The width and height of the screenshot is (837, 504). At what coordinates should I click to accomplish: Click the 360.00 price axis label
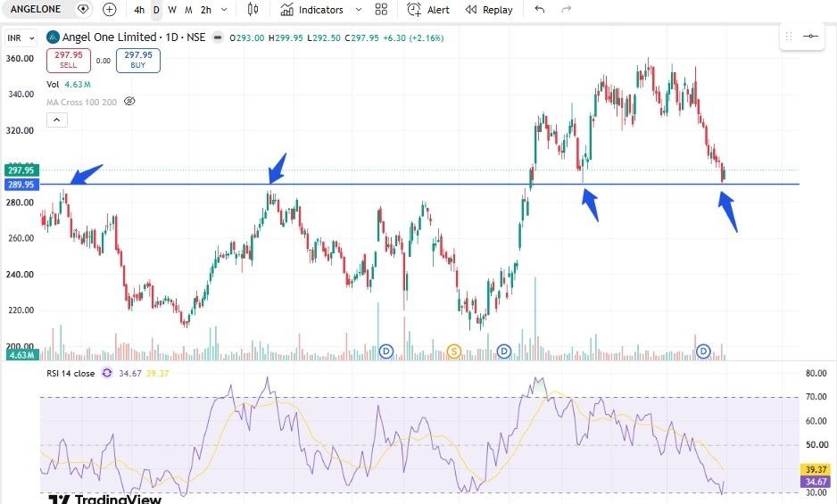pyautogui.click(x=20, y=58)
